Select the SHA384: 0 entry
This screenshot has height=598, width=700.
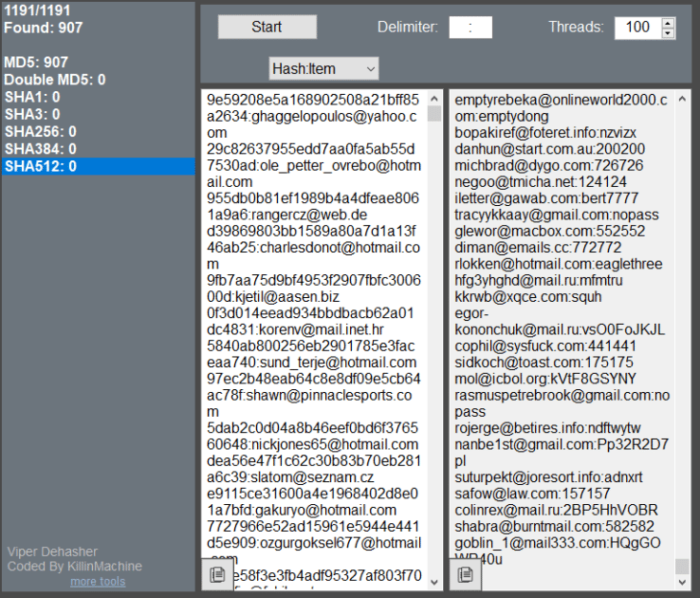coord(99,149)
